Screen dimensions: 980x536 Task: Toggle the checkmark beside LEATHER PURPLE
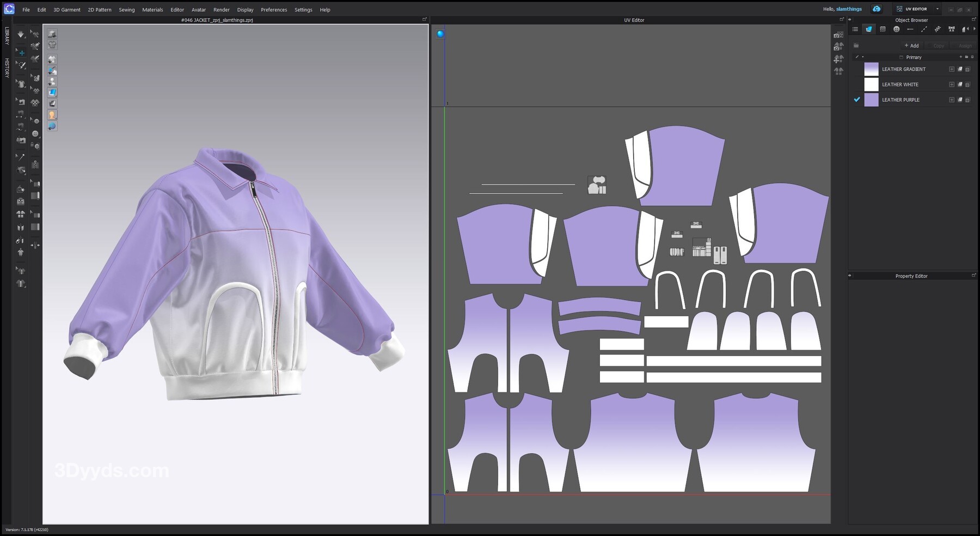[857, 100]
